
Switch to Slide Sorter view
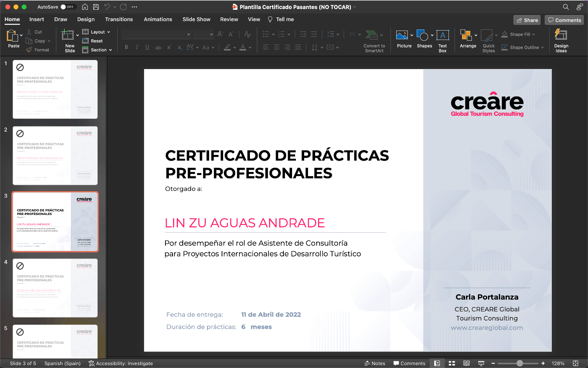[x=452, y=363]
